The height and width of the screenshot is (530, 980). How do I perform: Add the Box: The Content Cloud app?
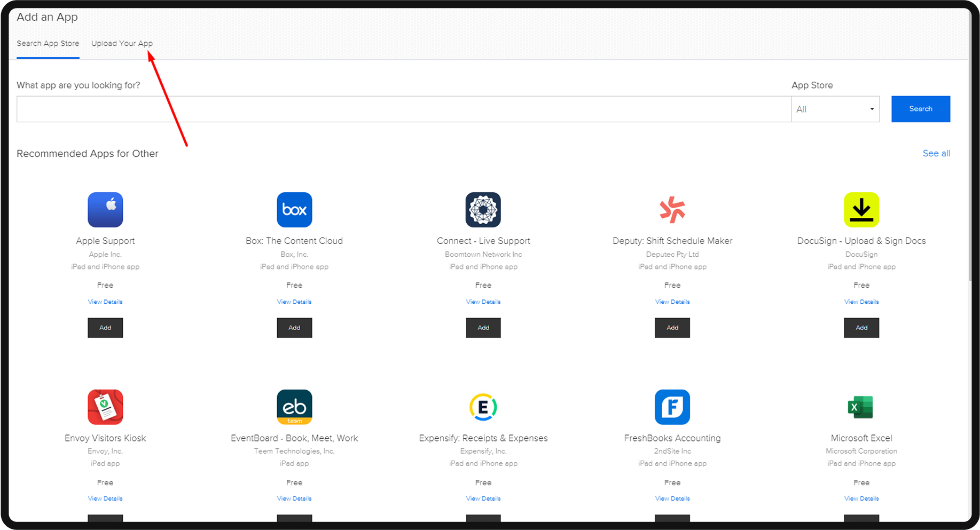point(294,328)
